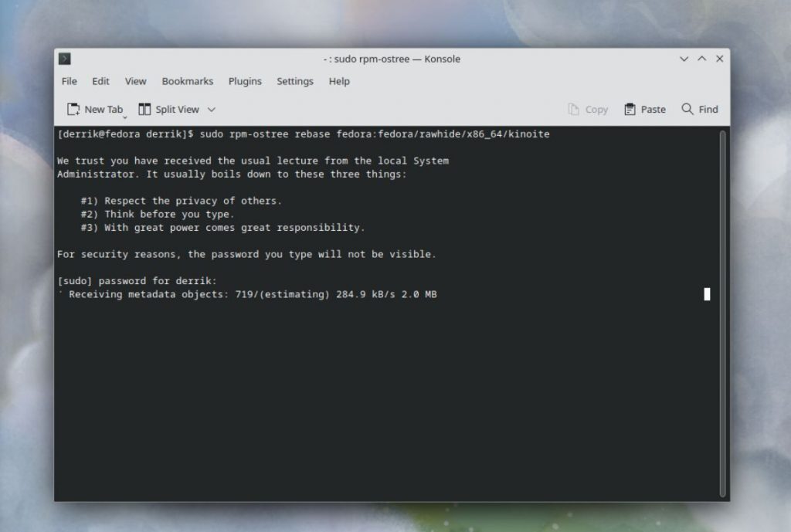Viewport: 791px width, 532px height.
Task: Open the Settings menu
Action: [x=294, y=81]
